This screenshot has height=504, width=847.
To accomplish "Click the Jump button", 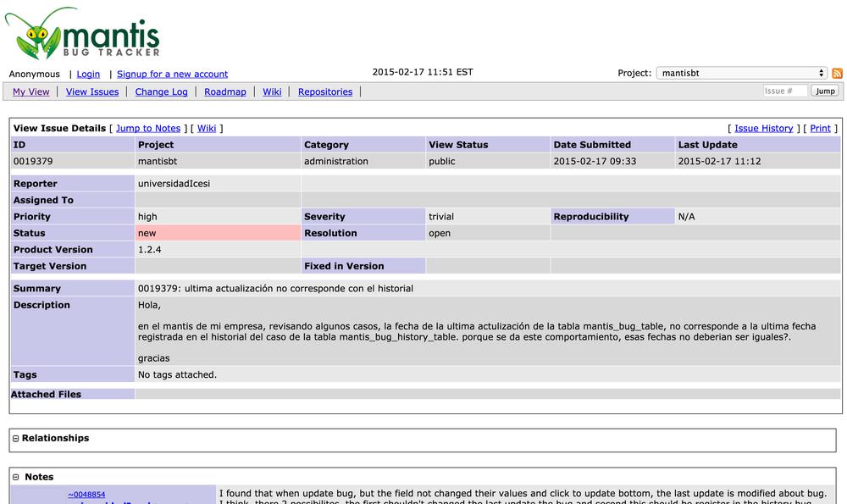I will 825,91.
